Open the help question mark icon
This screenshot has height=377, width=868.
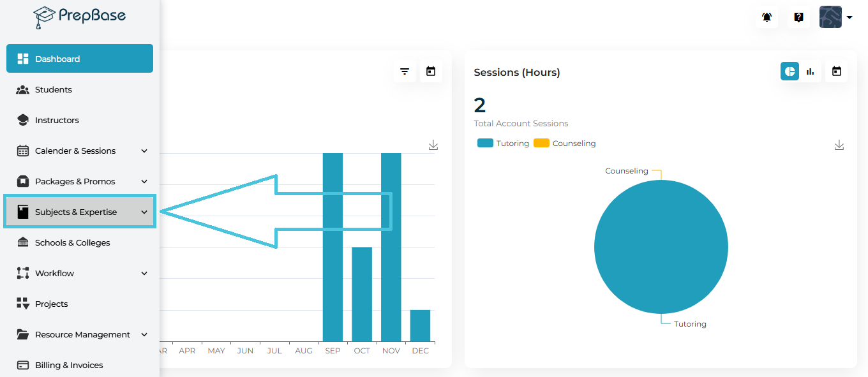[798, 17]
